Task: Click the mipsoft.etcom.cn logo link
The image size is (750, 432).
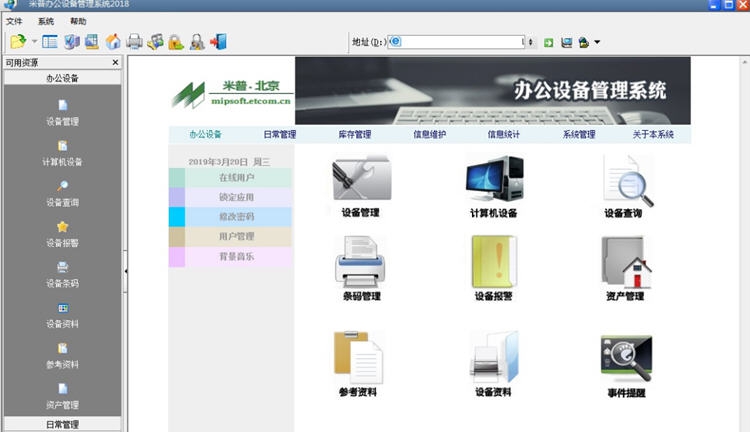Action: [251, 101]
